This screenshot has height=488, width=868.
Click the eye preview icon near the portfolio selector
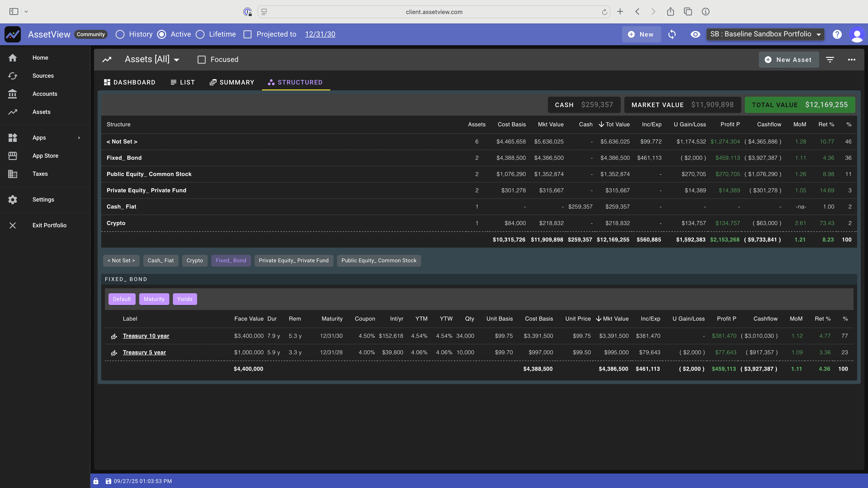(x=695, y=34)
